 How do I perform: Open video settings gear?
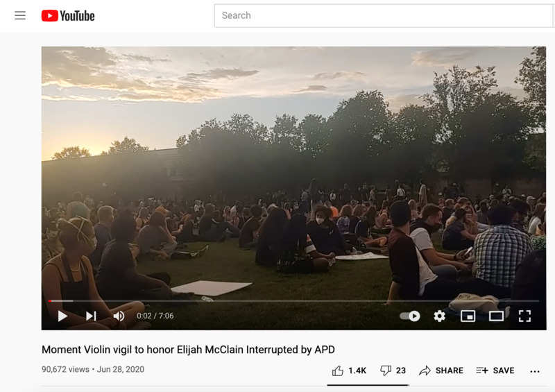[439, 316]
